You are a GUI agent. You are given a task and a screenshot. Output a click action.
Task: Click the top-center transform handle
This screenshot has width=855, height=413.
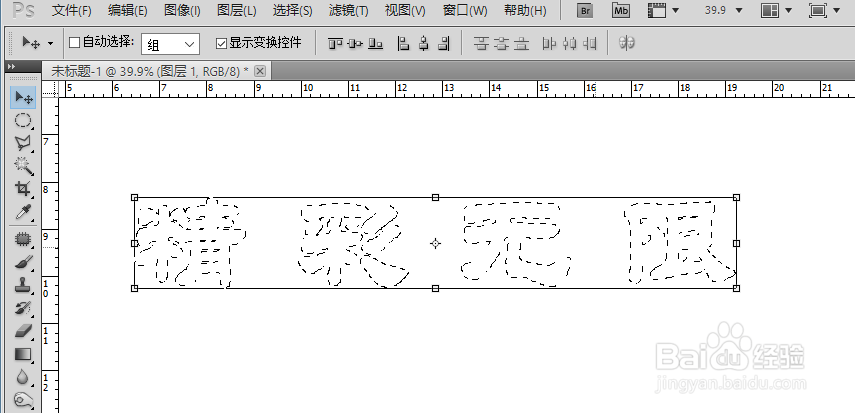point(435,197)
